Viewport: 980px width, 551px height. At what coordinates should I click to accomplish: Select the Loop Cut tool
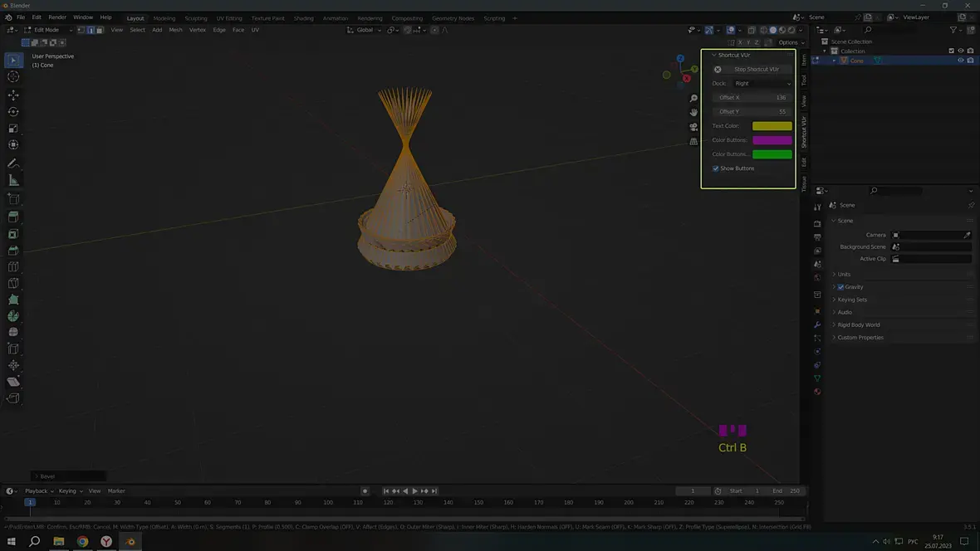point(13,266)
